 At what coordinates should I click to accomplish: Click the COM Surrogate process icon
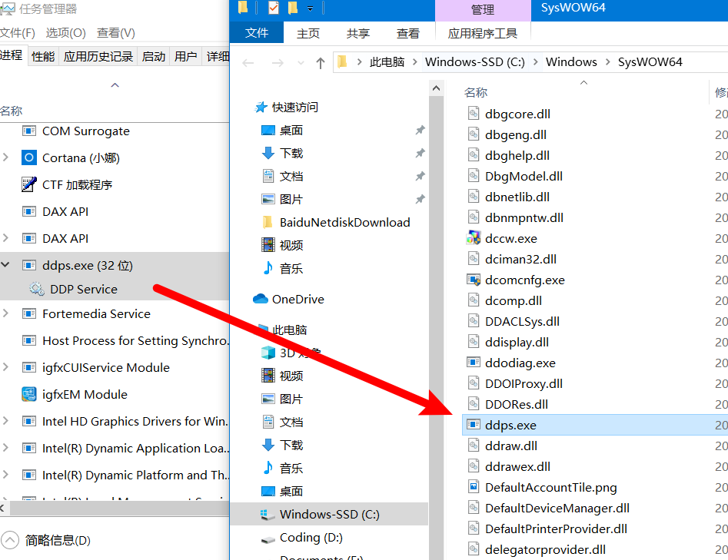(28, 131)
